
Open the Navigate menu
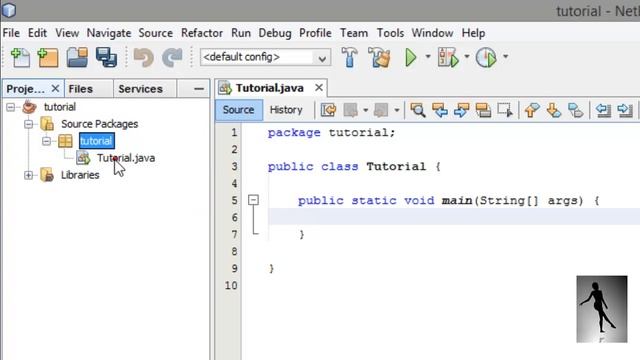point(109,33)
